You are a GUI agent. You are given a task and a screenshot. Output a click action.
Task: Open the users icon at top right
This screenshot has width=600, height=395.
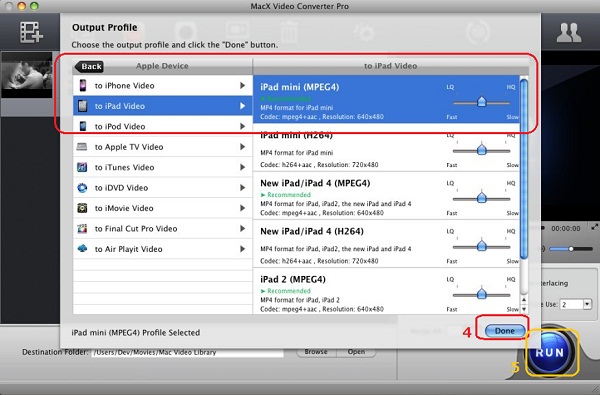pyautogui.click(x=569, y=33)
